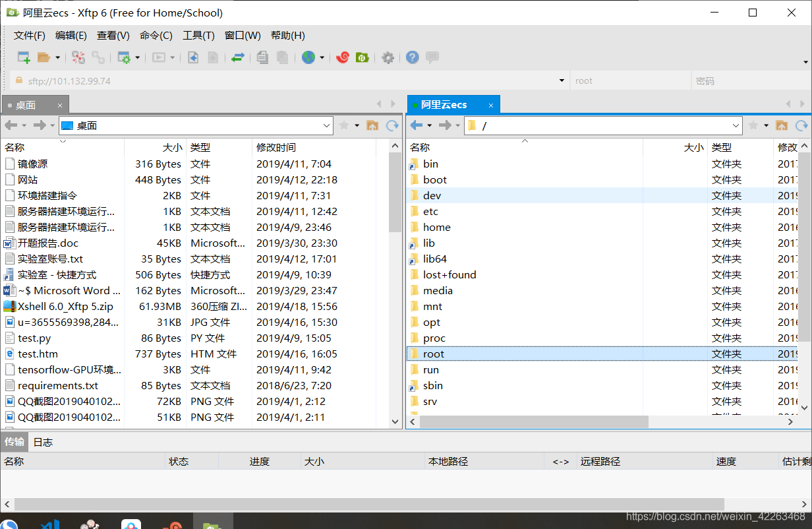This screenshot has width=812, height=529.
Task: Click transfer list horizontal scrollbar
Action: [369, 505]
